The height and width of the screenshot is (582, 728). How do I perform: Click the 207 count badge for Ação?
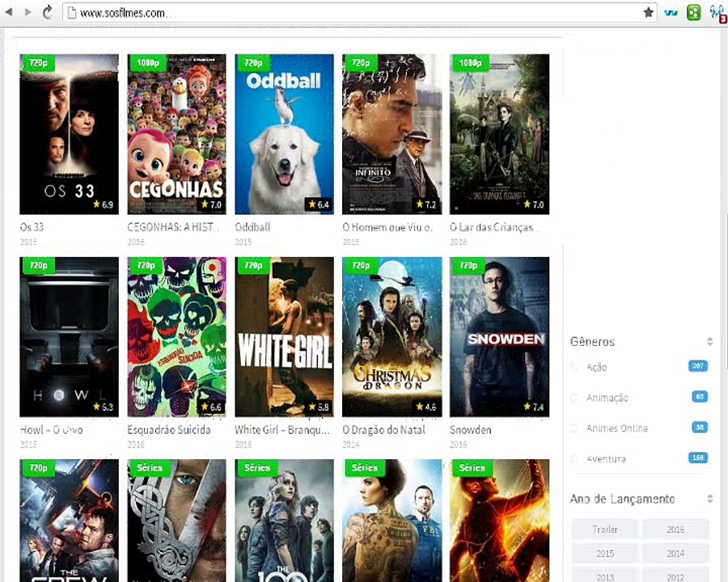[698, 365]
